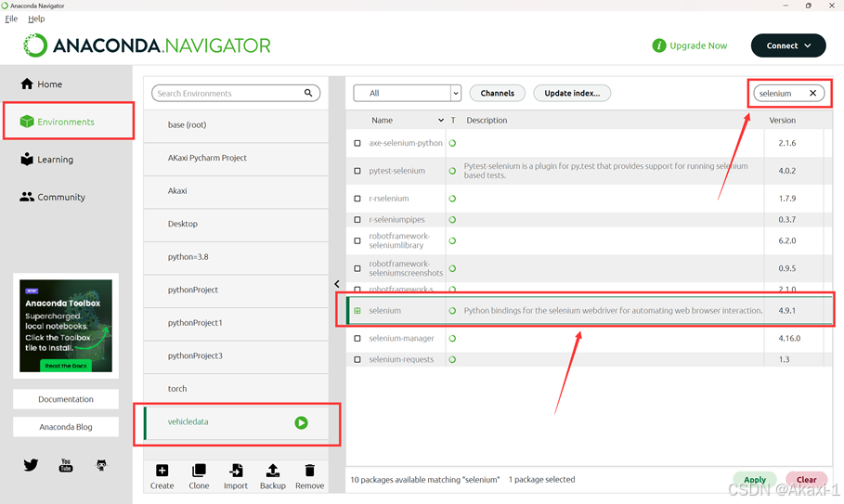The image size is (844, 504).
Task: Click the Upgrade Now info icon
Action: (x=659, y=45)
